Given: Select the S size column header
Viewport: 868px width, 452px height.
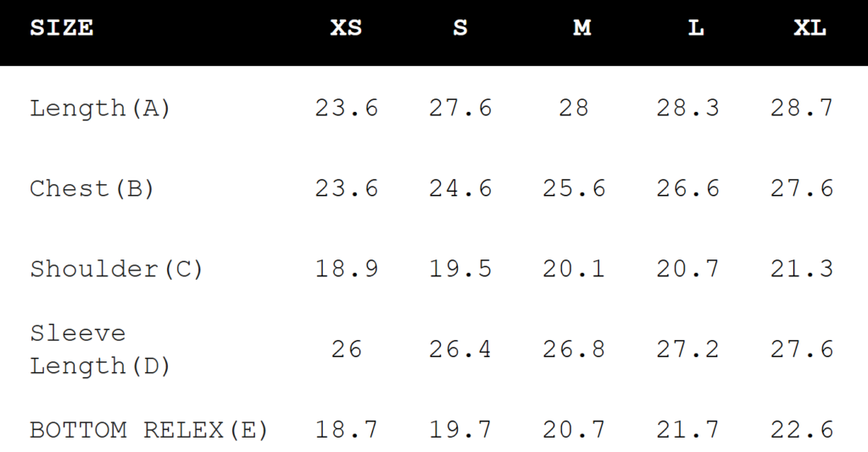Looking at the screenshot, I should coord(460,28).
